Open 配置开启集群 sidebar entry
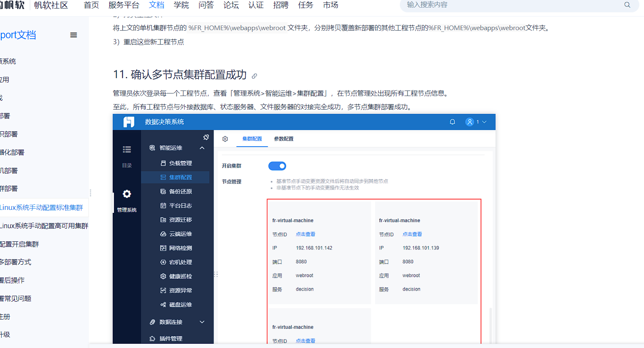The width and height of the screenshot is (644, 348). point(20,244)
